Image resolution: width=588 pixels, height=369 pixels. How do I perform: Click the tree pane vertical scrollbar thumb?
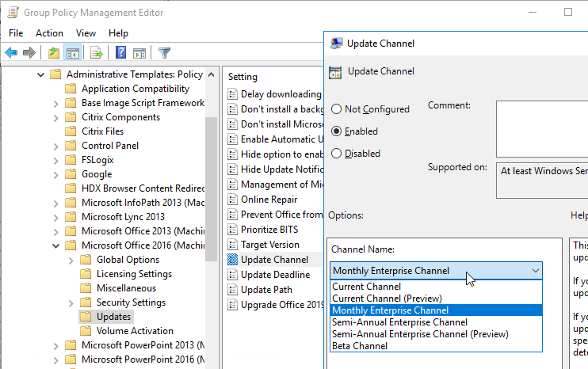(211, 189)
